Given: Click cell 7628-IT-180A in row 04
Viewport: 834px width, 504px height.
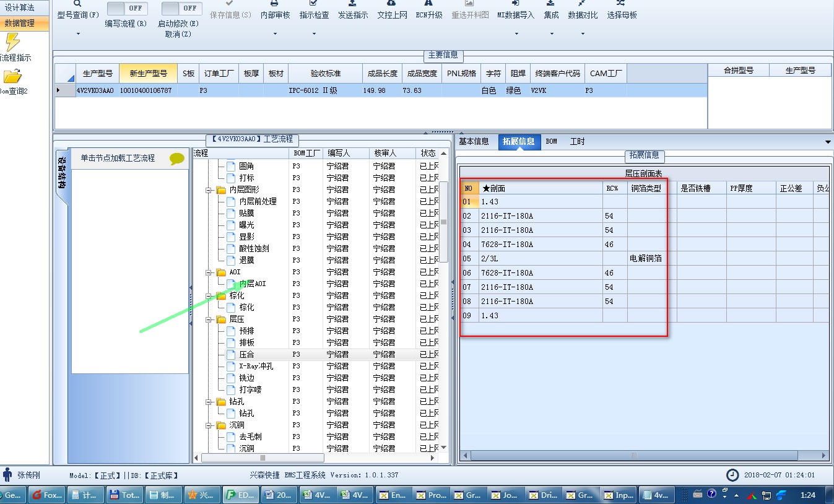Looking at the screenshot, I should click(x=541, y=245).
